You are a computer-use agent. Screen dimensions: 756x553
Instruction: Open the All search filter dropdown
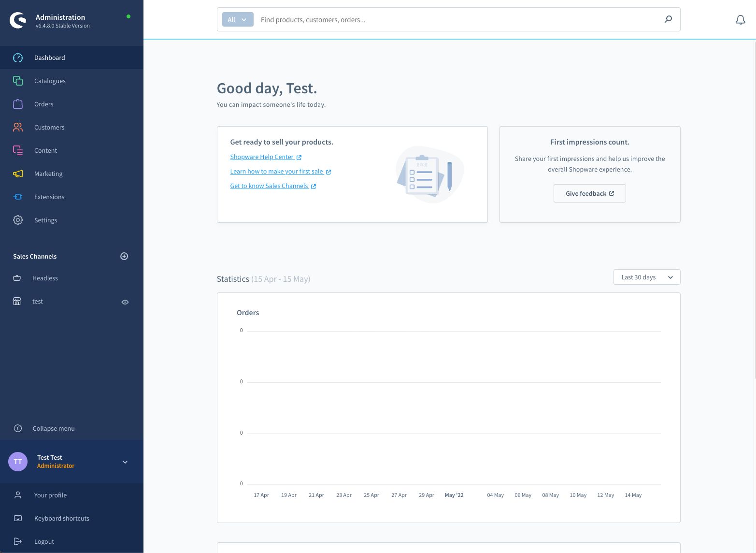point(238,20)
